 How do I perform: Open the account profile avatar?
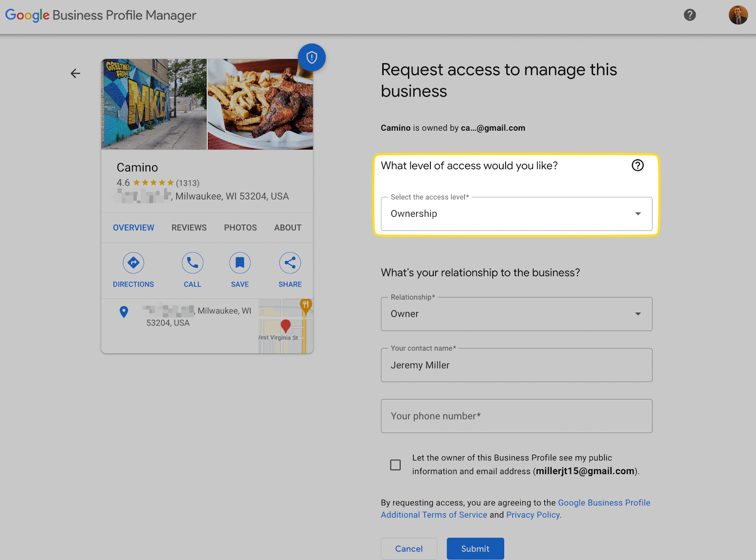[x=738, y=15]
